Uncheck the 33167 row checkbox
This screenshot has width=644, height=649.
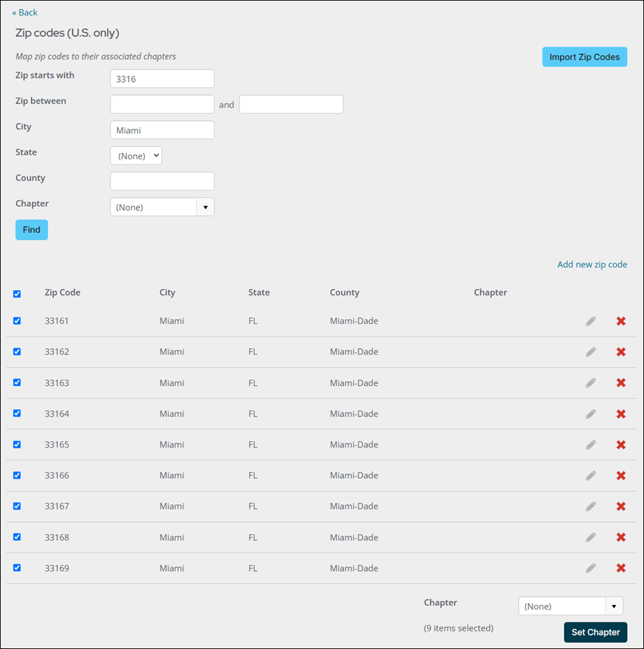click(17, 506)
